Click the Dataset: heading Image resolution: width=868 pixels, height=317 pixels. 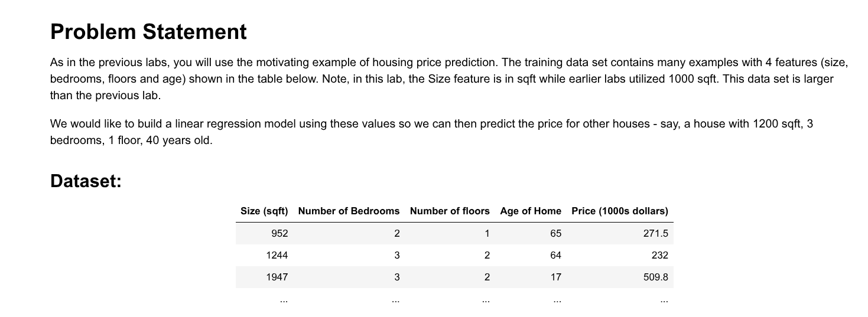(86, 181)
